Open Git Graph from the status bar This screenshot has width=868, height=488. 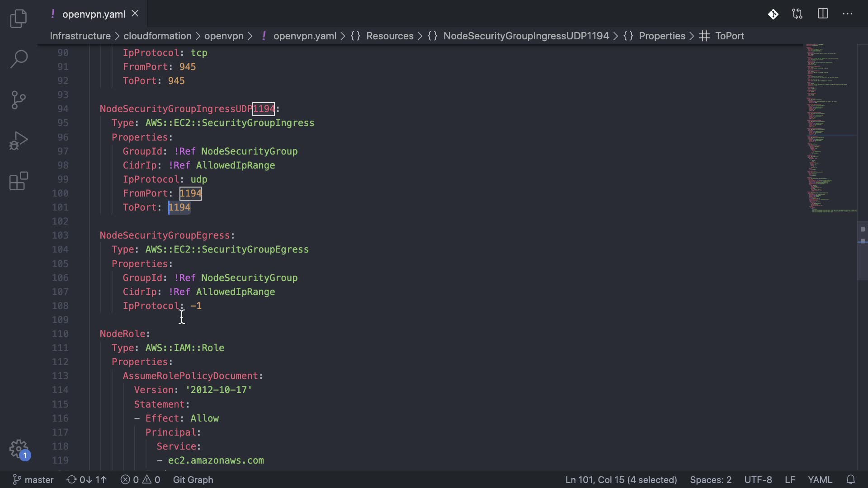pos(193,479)
